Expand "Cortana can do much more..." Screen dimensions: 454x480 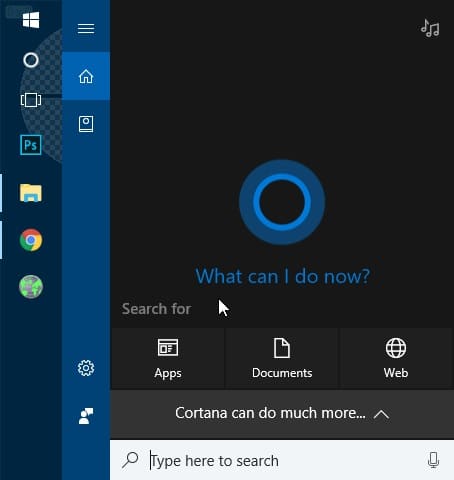[x=282, y=414]
